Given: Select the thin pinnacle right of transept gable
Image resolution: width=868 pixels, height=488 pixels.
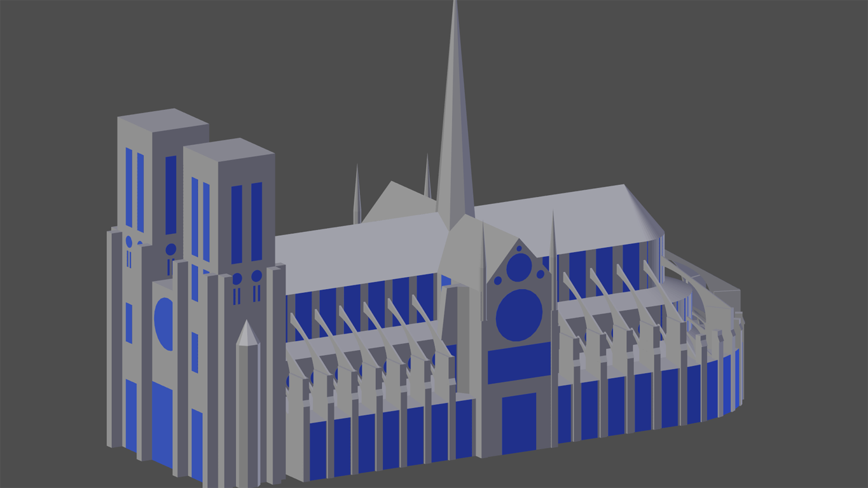Looking at the screenshot, I should coord(553,254).
